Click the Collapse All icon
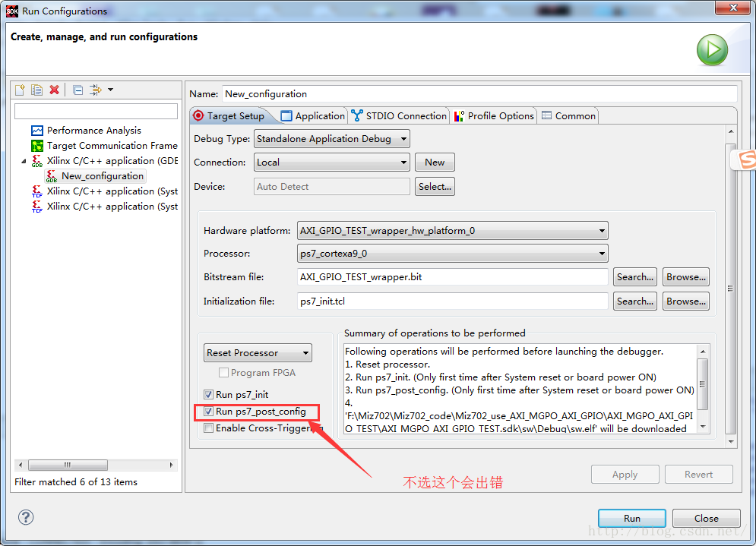Viewport: 756px width, 546px height. point(77,90)
